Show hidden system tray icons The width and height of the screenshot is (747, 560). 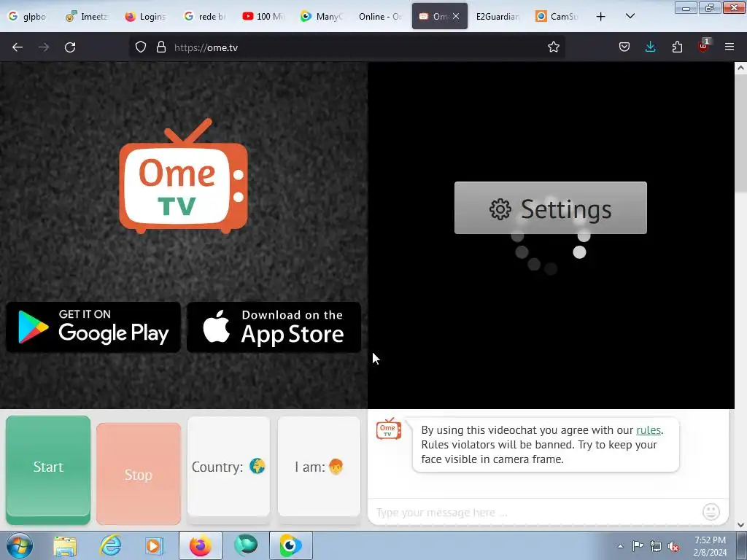coord(620,546)
